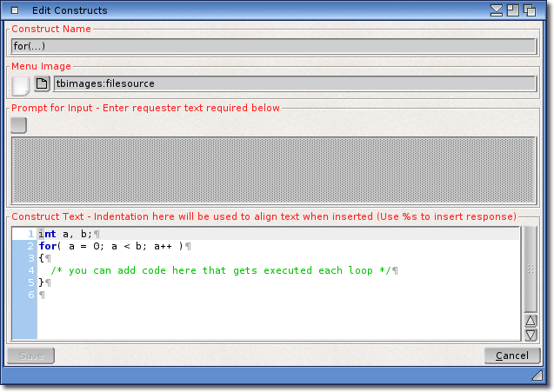Click the tbimages:filesource image path field
Image resolution: width=554 pixels, height=392 pixels.
click(x=294, y=84)
